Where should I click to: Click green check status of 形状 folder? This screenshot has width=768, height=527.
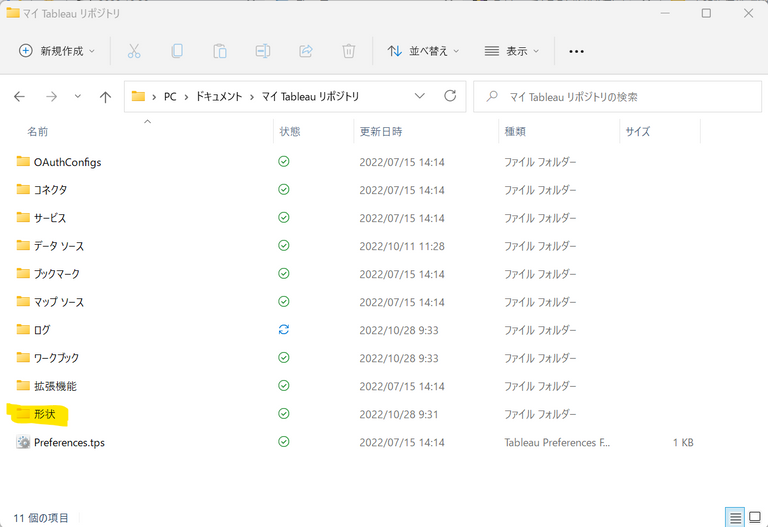284,414
